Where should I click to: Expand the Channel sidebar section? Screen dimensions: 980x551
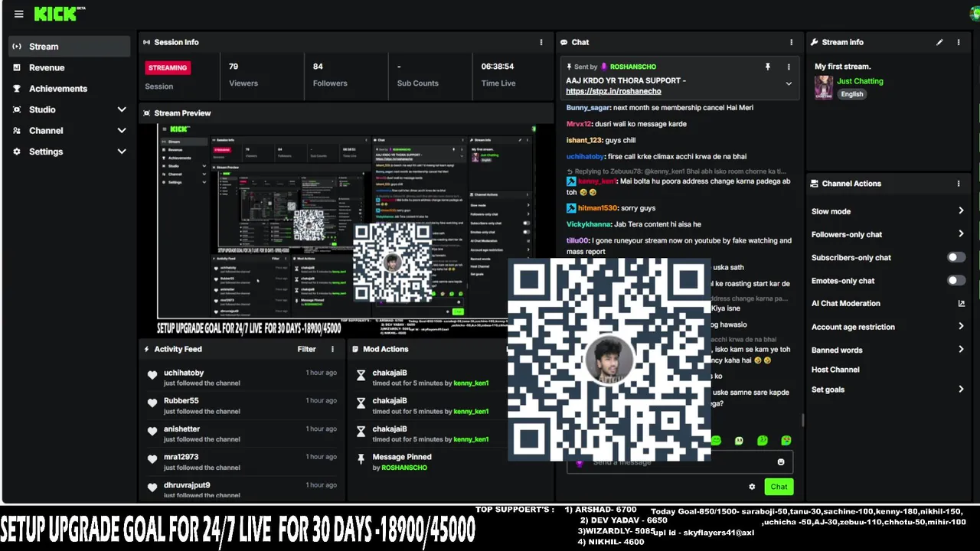coord(122,131)
